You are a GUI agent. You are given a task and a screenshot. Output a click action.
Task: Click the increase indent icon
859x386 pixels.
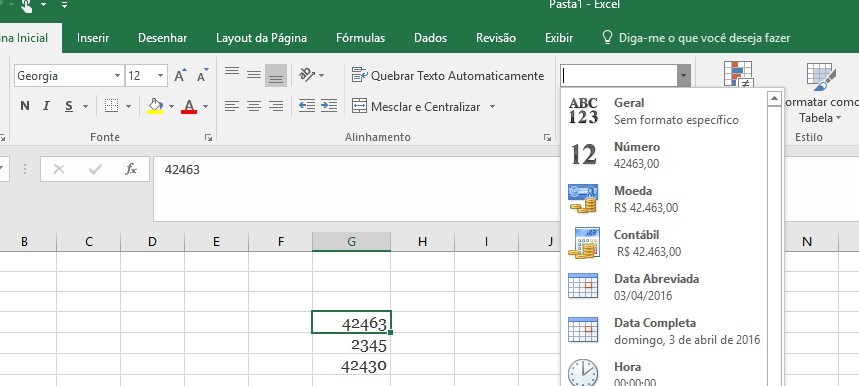tap(329, 106)
